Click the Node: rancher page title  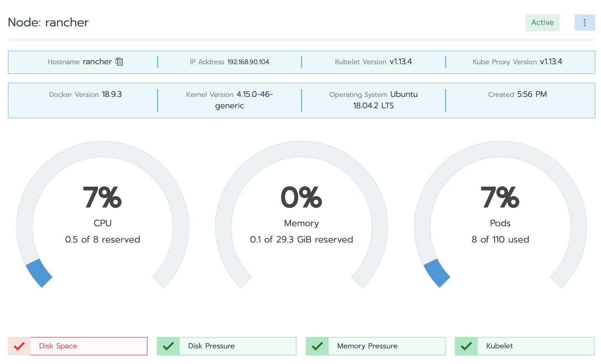(x=48, y=22)
